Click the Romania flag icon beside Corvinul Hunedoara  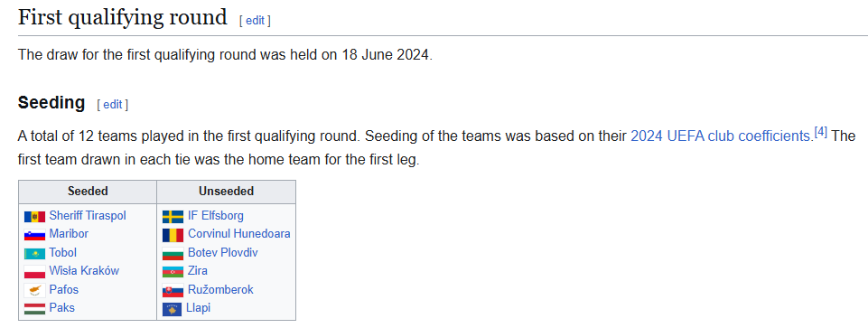(x=173, y=235)
